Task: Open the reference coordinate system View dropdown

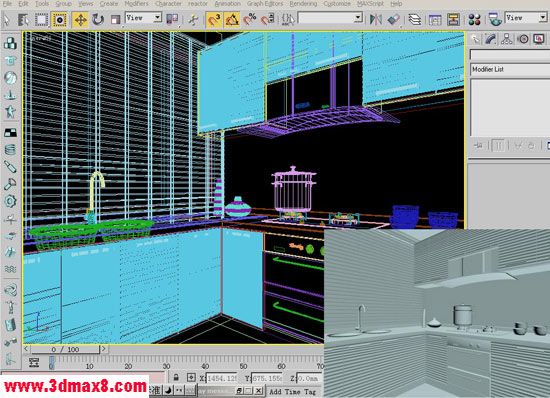Action: click(143, 18)
